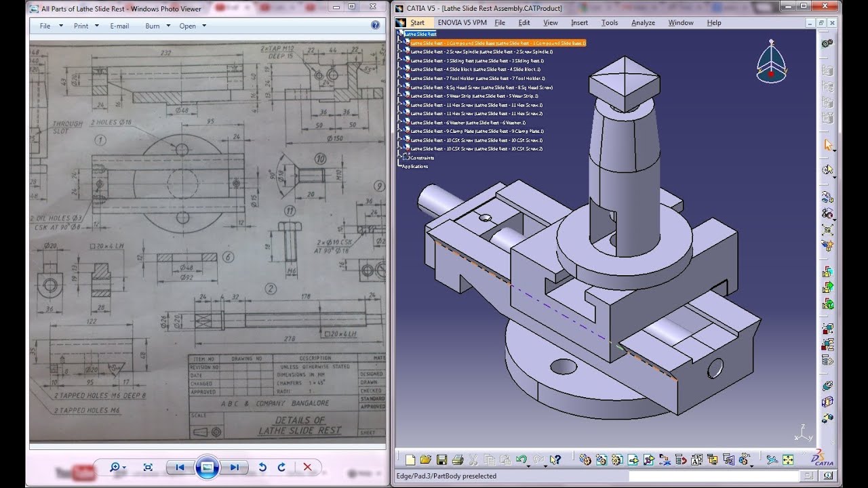Expand the 7 Tool Holder tree node
The height and width of the screenshot is (488, 868).
401,78
